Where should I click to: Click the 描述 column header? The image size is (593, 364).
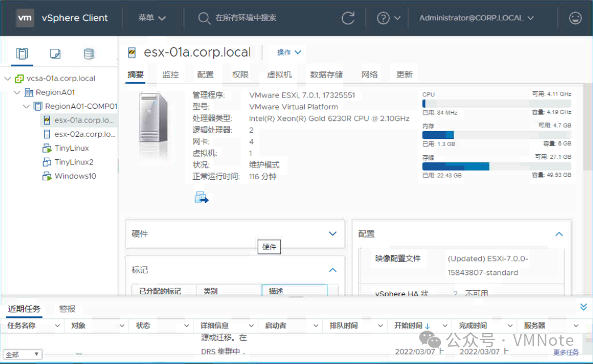pos(295,291)
